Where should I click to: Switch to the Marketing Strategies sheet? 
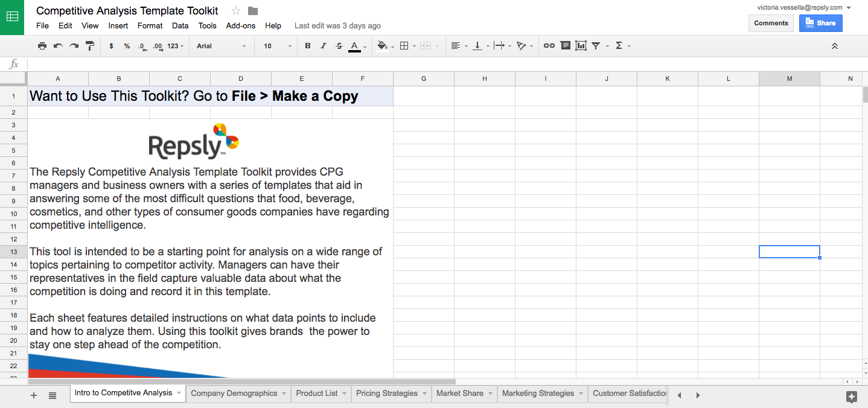538,394
